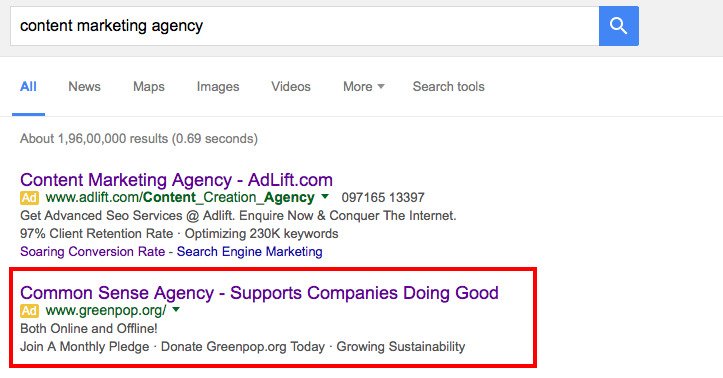Open the Soaring Conversion Rate sitelink
723x378 pixels.
[92, 252]
